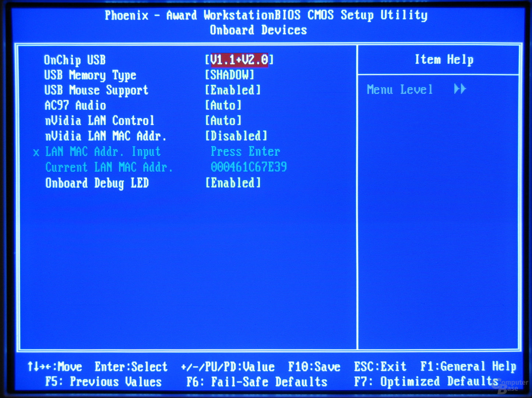Click the ESC:Exit hint

[380, 367]
